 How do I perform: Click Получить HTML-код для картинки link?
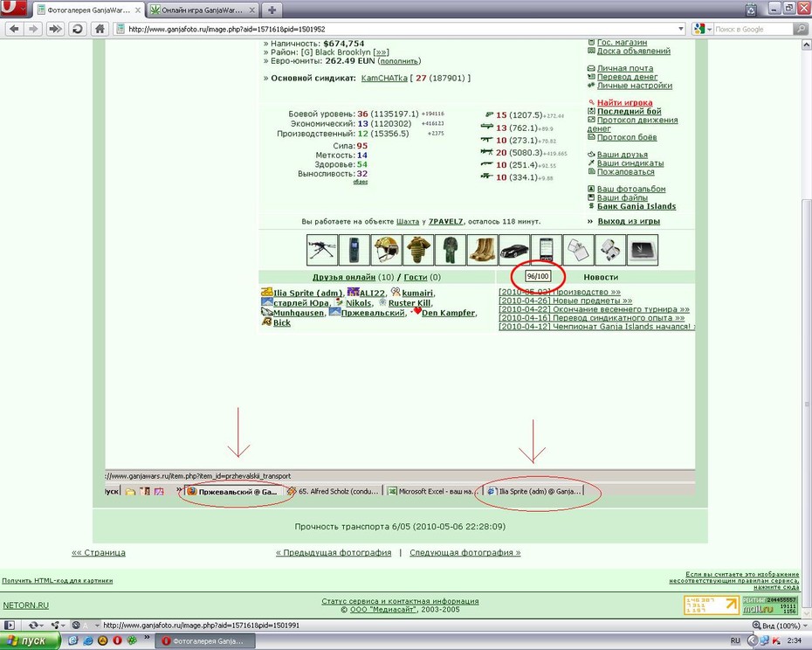click(x=57, y=580)
